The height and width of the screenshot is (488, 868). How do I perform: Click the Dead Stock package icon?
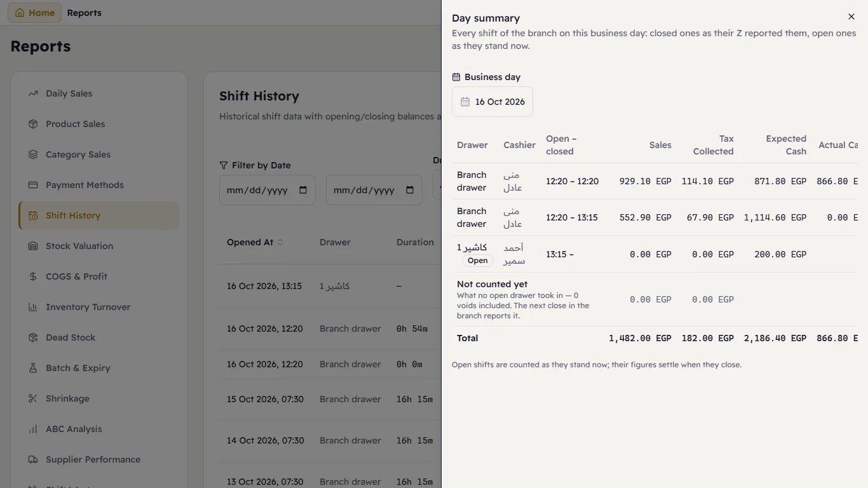click(33, 337)
